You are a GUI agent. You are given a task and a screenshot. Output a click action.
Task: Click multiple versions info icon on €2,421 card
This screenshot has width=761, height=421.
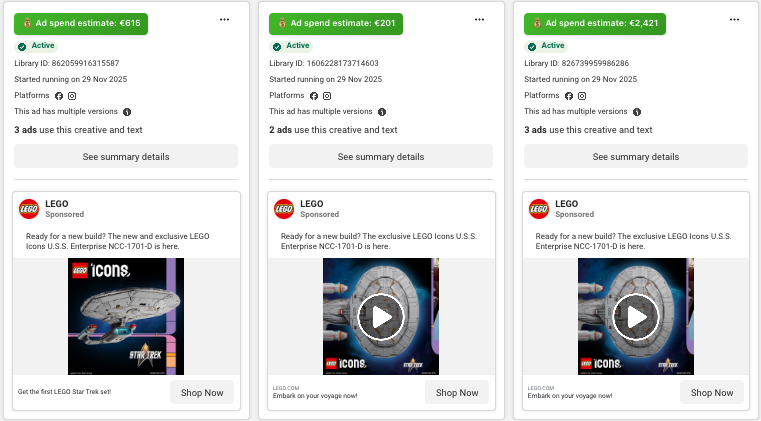pyautogui.click(x=637, y=112)
